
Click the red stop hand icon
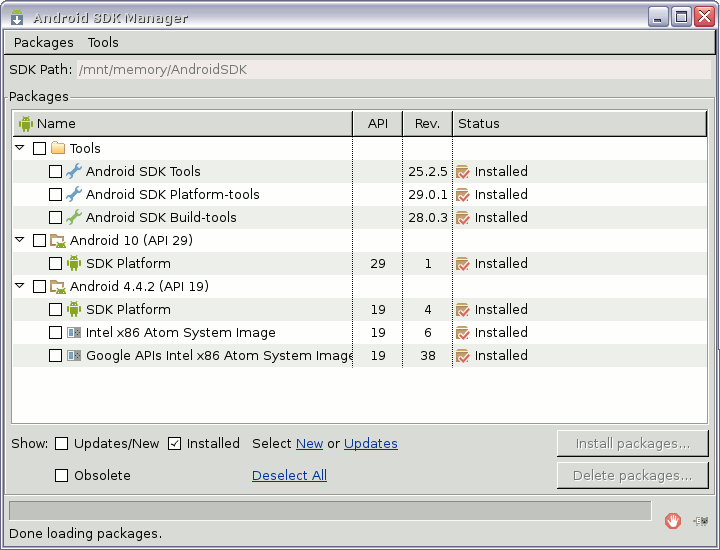673,521
